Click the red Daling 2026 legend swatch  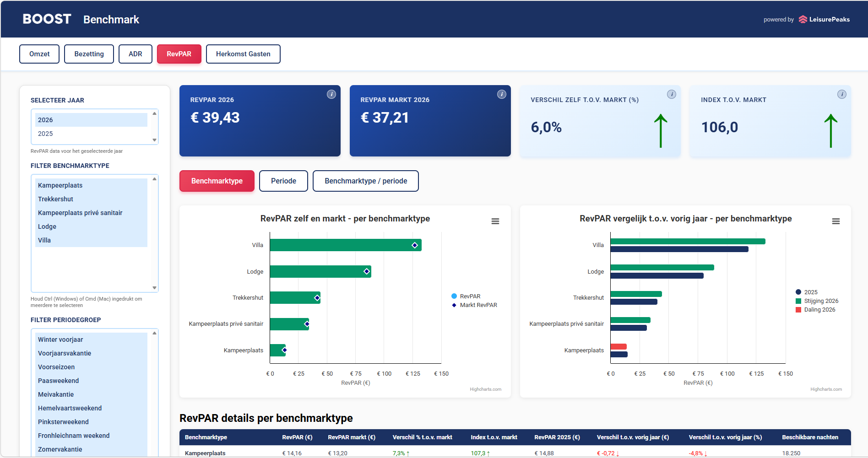(798, 310)
